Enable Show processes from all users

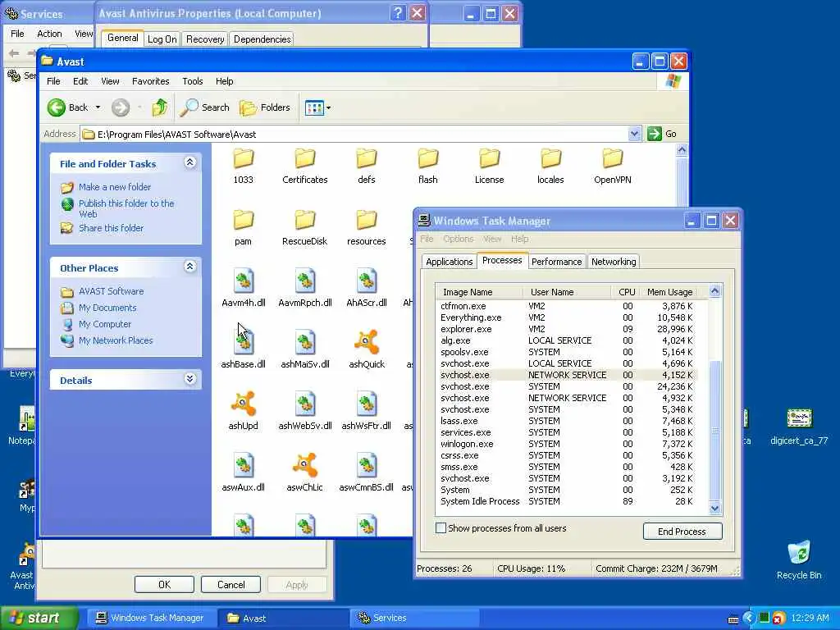441,528
